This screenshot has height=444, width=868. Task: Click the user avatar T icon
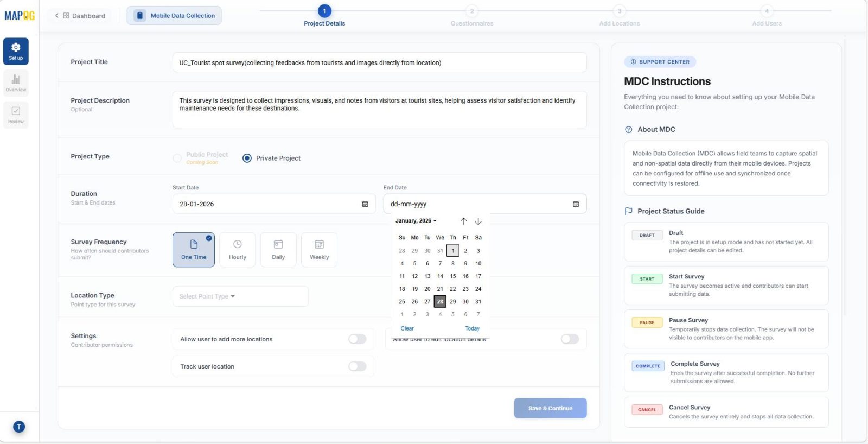tap(18, 427)
